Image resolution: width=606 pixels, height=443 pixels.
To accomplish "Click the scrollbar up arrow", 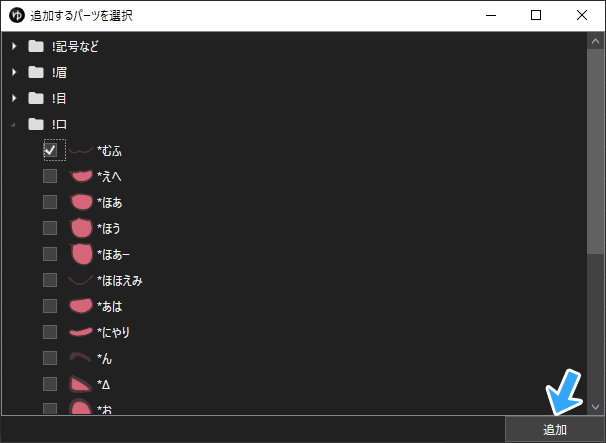I will pyautogui.click(x=596, y=41).
